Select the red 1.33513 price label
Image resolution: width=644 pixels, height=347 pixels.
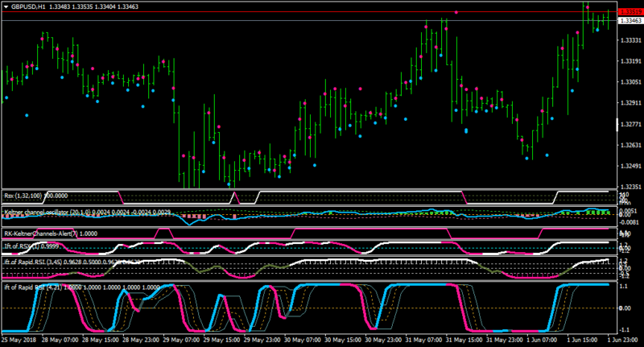630,12
